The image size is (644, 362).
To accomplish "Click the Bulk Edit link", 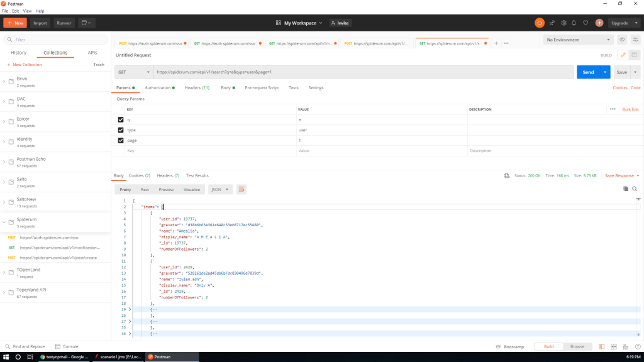I will click(x=630, y=109).
